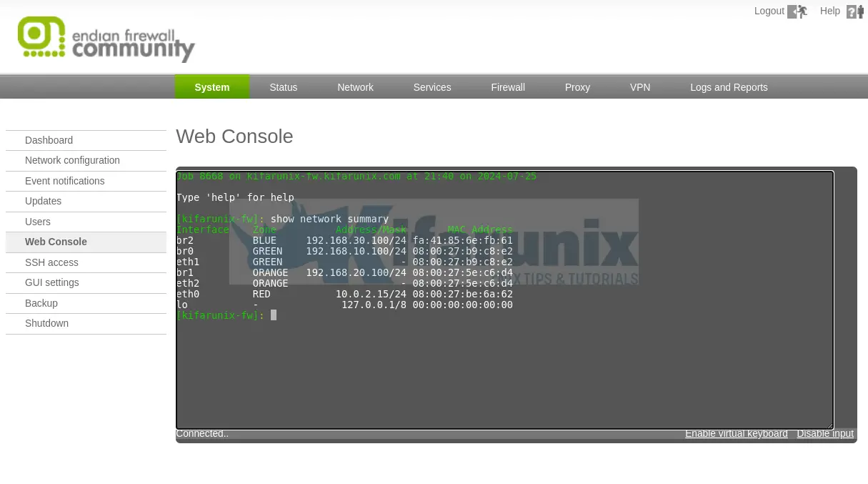
Task: Click Enable virtual keyboard link
Action: click(737, 433)
